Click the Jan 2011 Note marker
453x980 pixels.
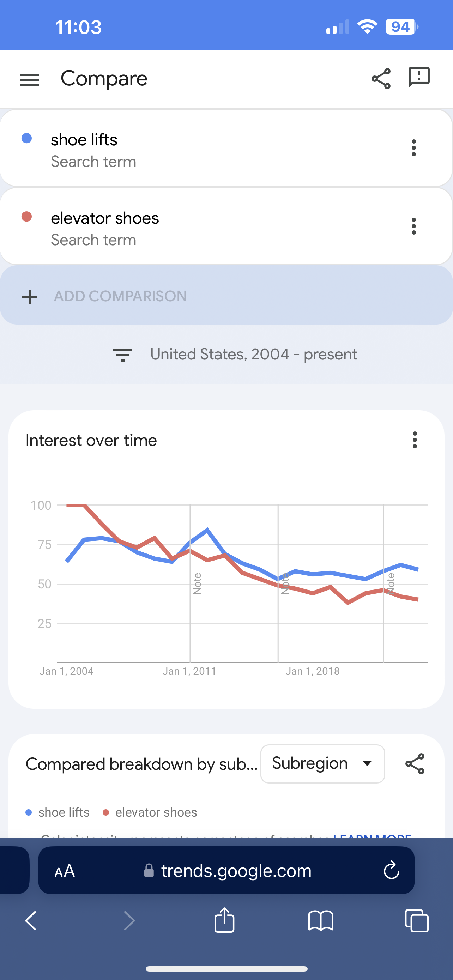[197, 583]
